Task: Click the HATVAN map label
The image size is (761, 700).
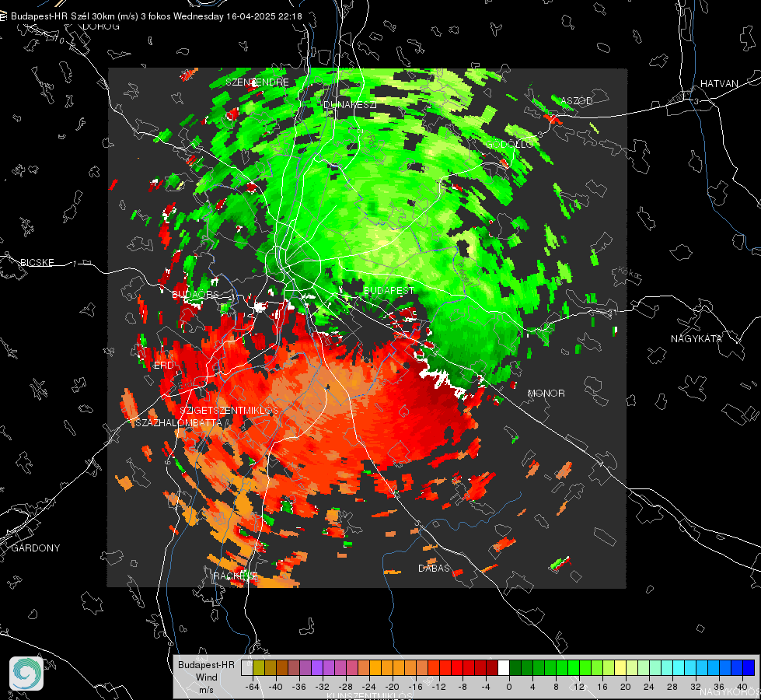Action: coord(719,84)
